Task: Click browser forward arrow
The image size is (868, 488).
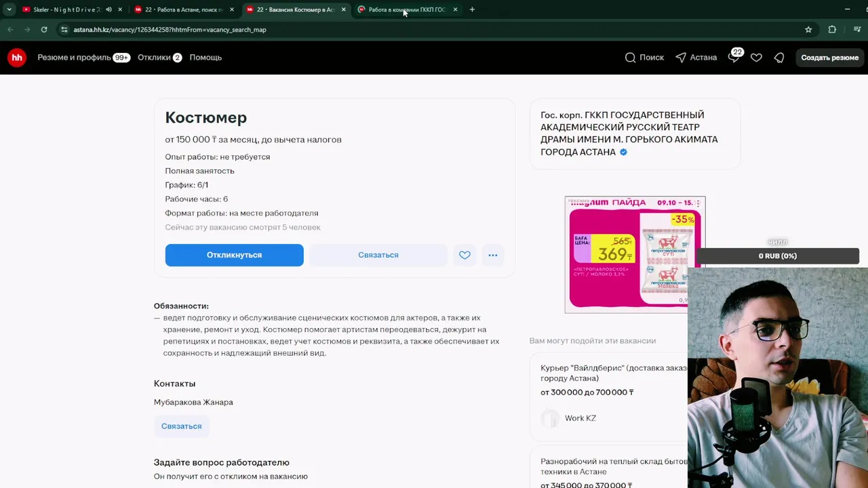Action: point(27,29)
